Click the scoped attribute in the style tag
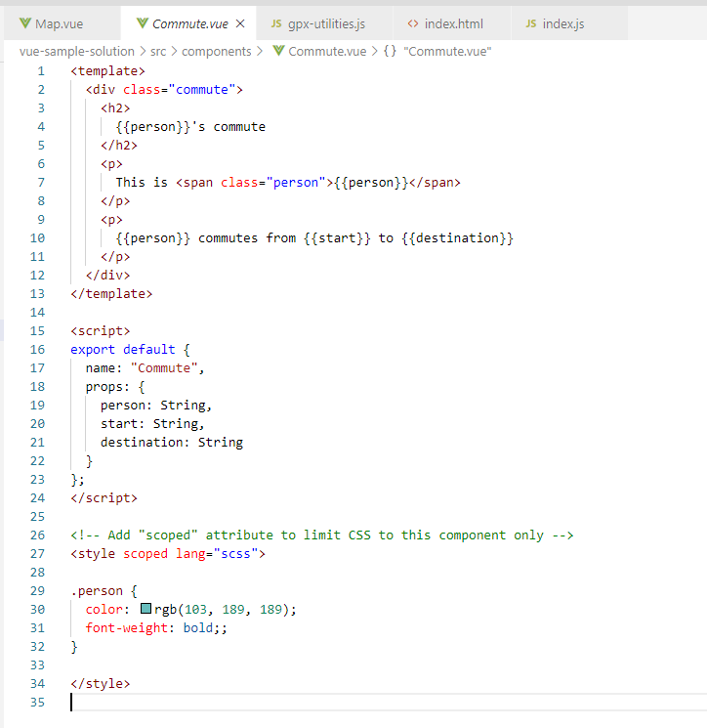This screenshot has width=707, height=728. [146, 554]
